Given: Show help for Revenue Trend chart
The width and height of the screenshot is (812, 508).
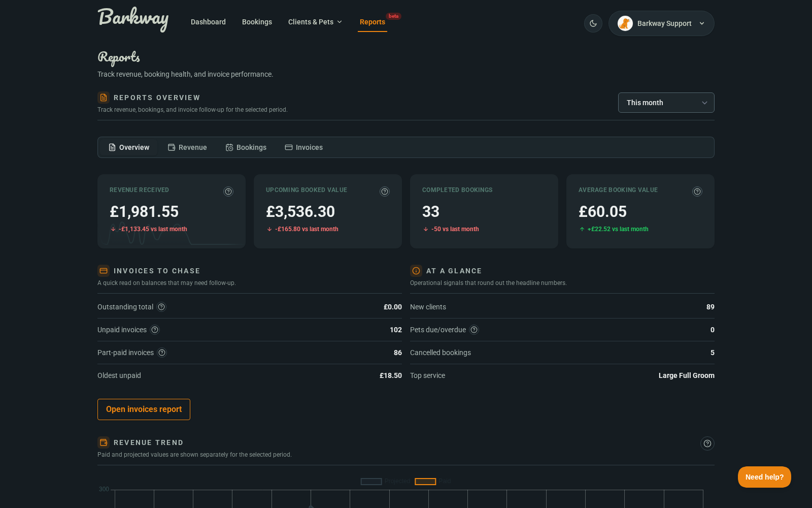Looking at the screenshot, I should tap(707, 443).
